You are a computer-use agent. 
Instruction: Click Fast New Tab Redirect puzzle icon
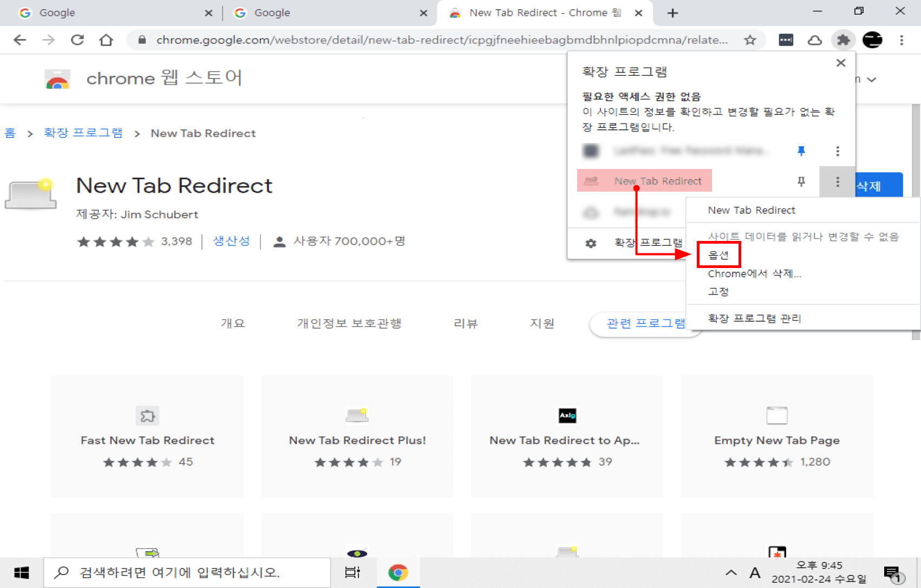[147, 416]
